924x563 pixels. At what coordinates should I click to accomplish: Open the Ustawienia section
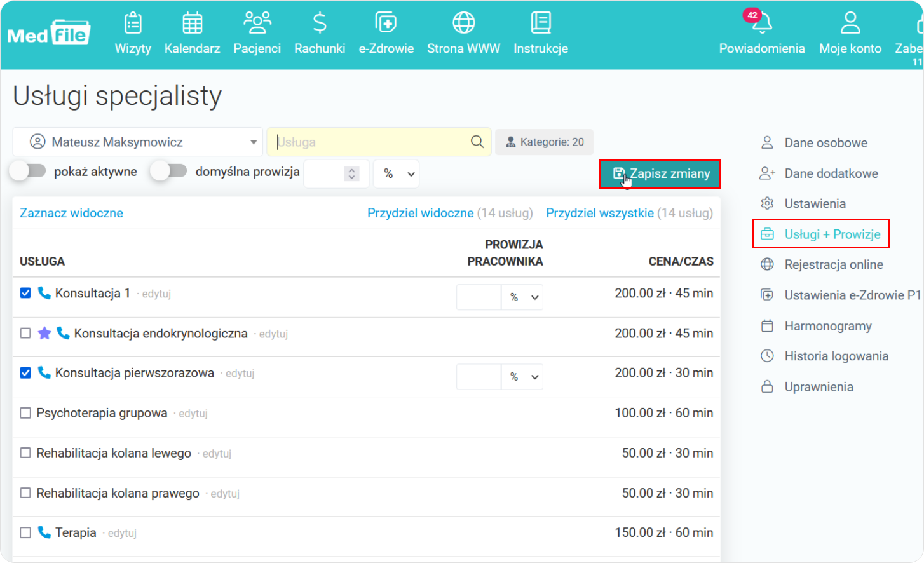tap(815, 203)
